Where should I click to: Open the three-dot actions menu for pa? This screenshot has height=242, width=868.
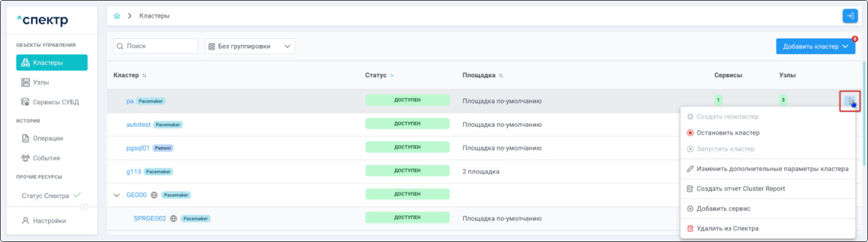point(849,101)
